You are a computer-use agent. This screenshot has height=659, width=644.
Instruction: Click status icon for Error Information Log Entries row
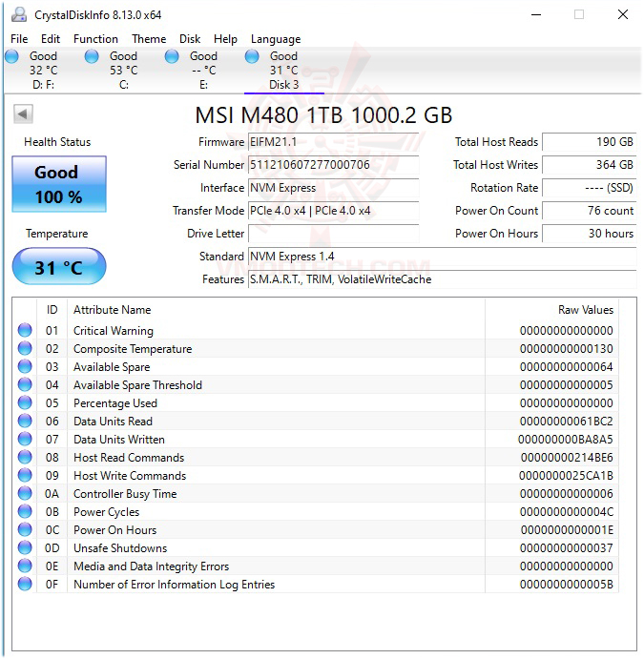25,584
